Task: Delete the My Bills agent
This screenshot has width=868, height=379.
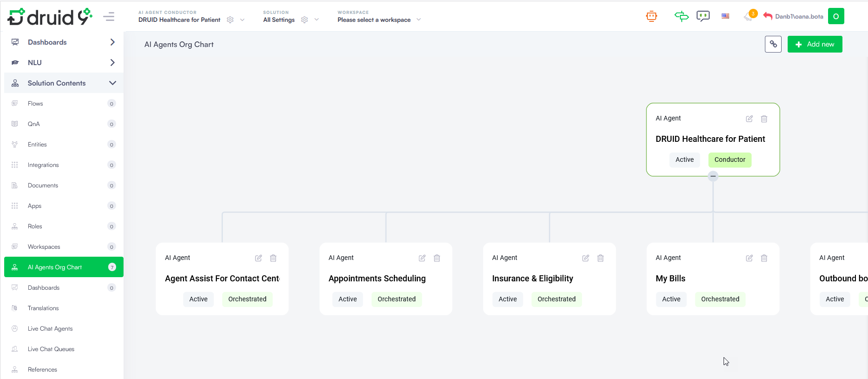Action: 764,258
